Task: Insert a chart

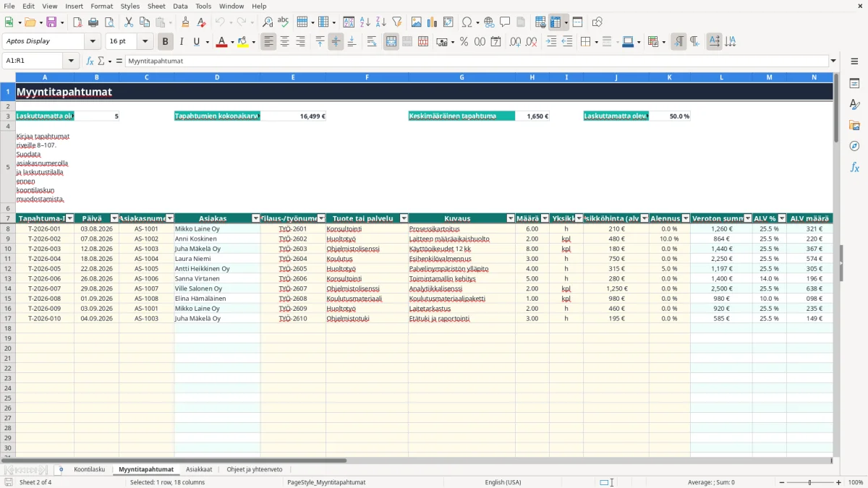Action: pos(433,22)
